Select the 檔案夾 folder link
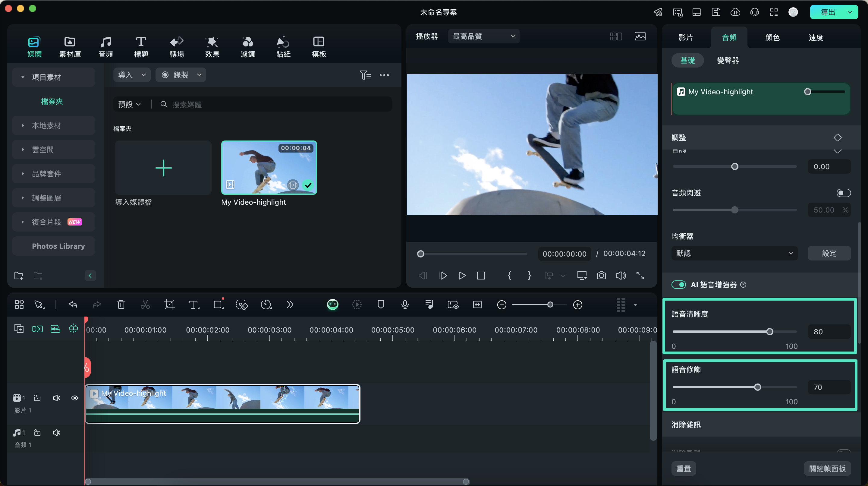The height and width of the screenshot is (486, 868). 52,101
